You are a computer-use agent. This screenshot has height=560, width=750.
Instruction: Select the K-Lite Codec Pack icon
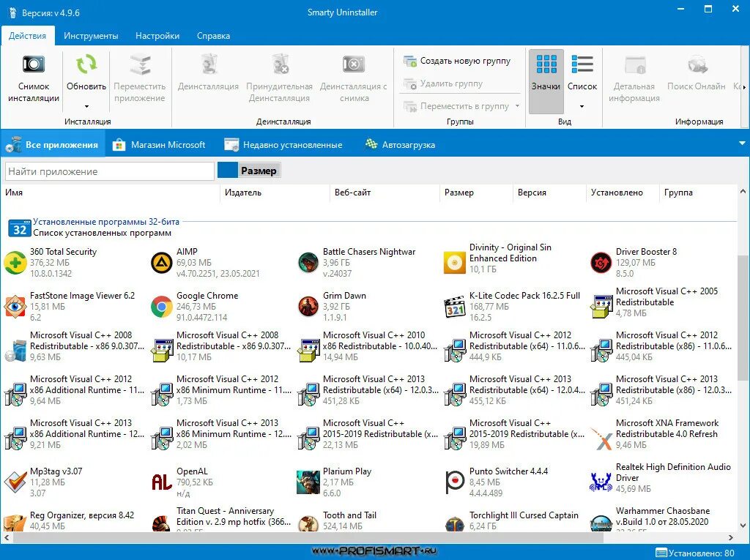[x=454, y=307]
